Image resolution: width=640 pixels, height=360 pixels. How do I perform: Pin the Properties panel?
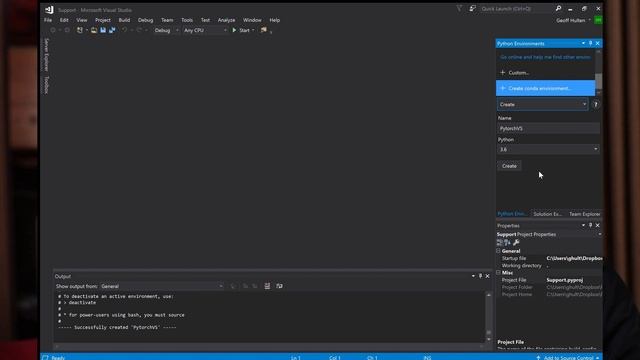coord(590,225)
